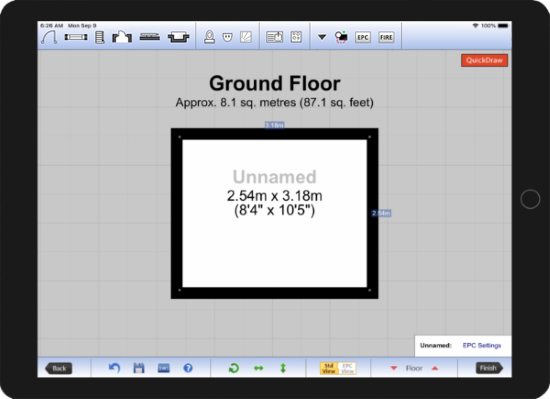Open the black triangle dropdown in toolbar
Screen dimensions: 550x399
322,37
